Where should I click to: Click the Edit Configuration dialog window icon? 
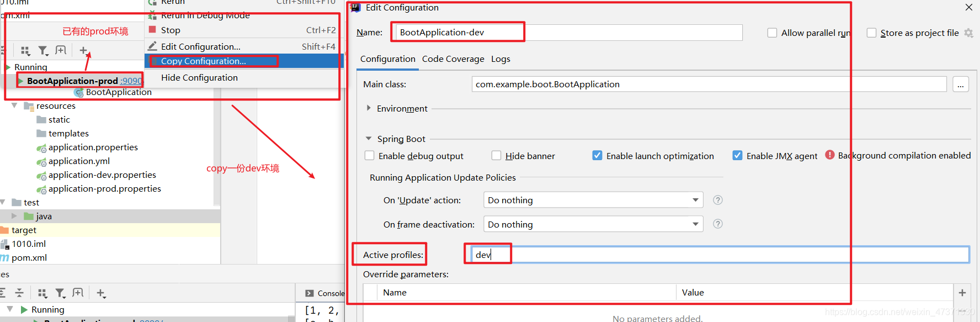[355, 7]
